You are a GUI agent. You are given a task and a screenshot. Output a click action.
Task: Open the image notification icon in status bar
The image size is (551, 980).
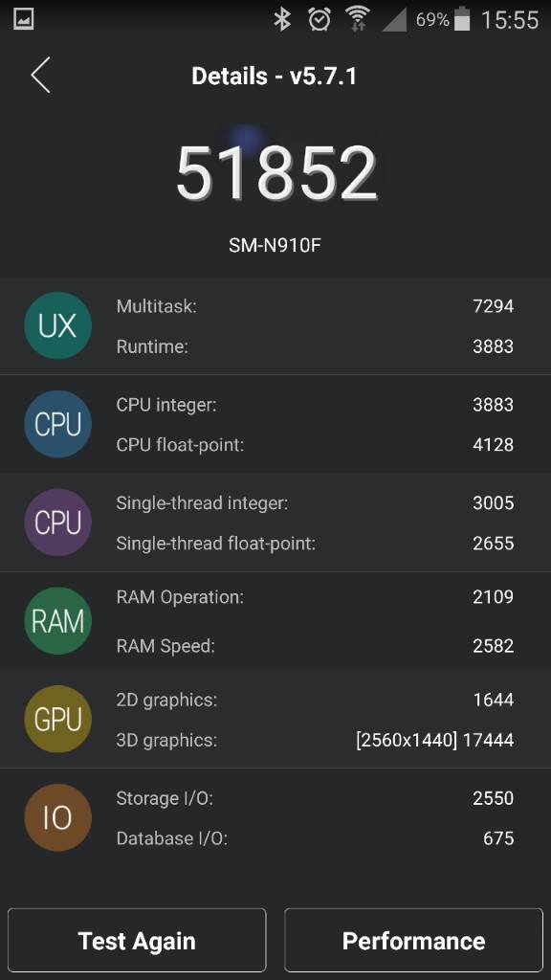24,19
